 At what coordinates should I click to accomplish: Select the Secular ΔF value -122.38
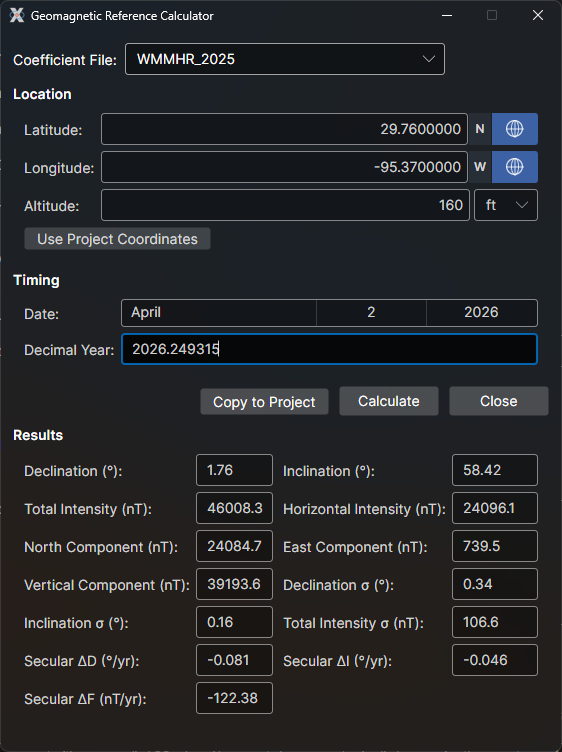pyautogui.click(x=234, y=698)
